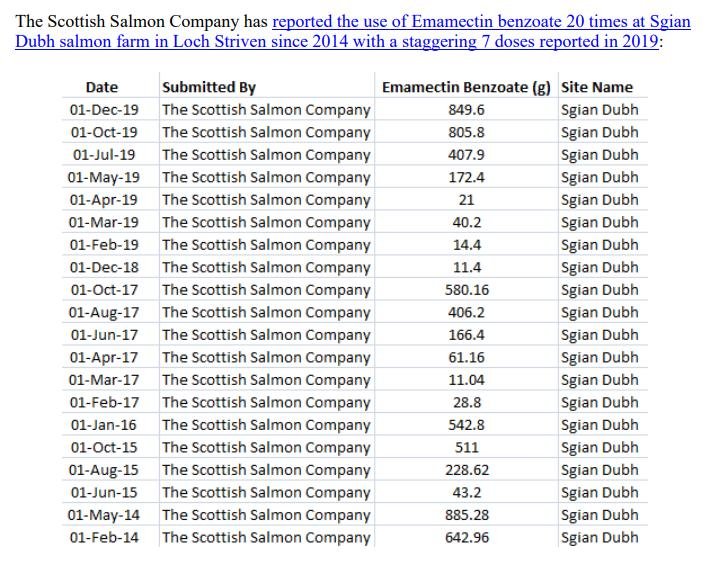The height and width of the screenshot is (561, 716).
Task: Select the 01-Feb-14 date cell
Action: [x=104, y=537]
